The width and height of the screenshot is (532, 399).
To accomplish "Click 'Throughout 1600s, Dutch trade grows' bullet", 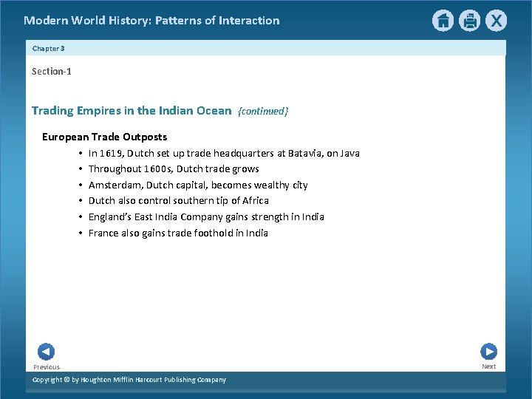I will [174, 169].
